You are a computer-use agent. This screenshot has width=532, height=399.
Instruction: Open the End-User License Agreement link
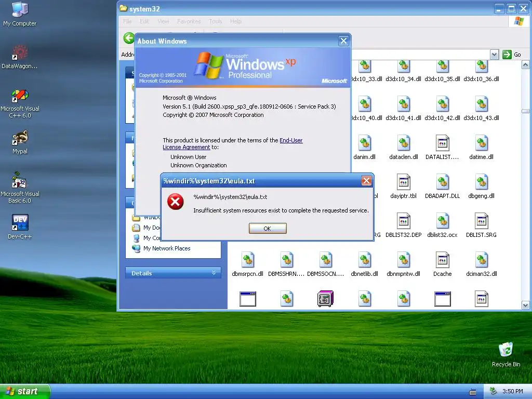pos(233,143)
